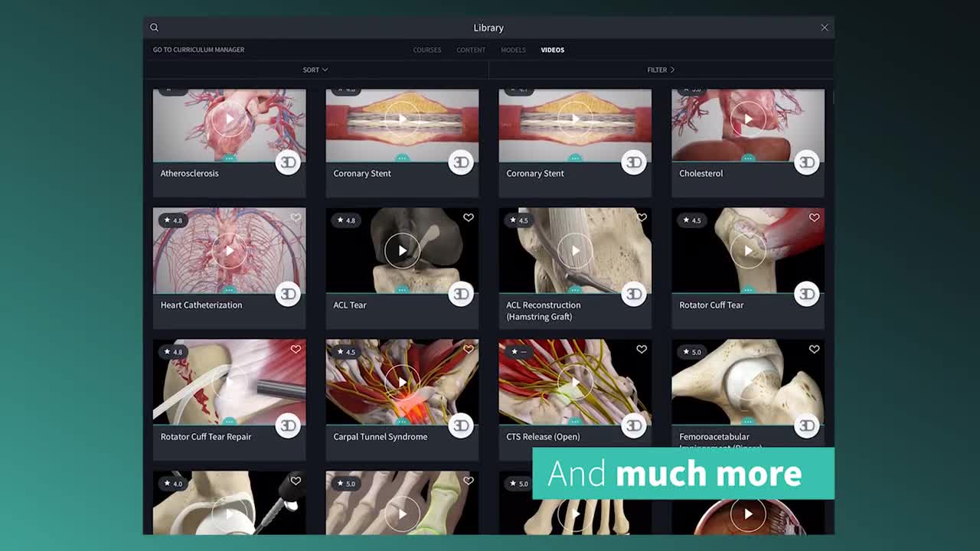Click the 4.8 rating on Heart Catheterization
Image resolution: width=980 pixels, height=551 pixels.
(173, 220)
